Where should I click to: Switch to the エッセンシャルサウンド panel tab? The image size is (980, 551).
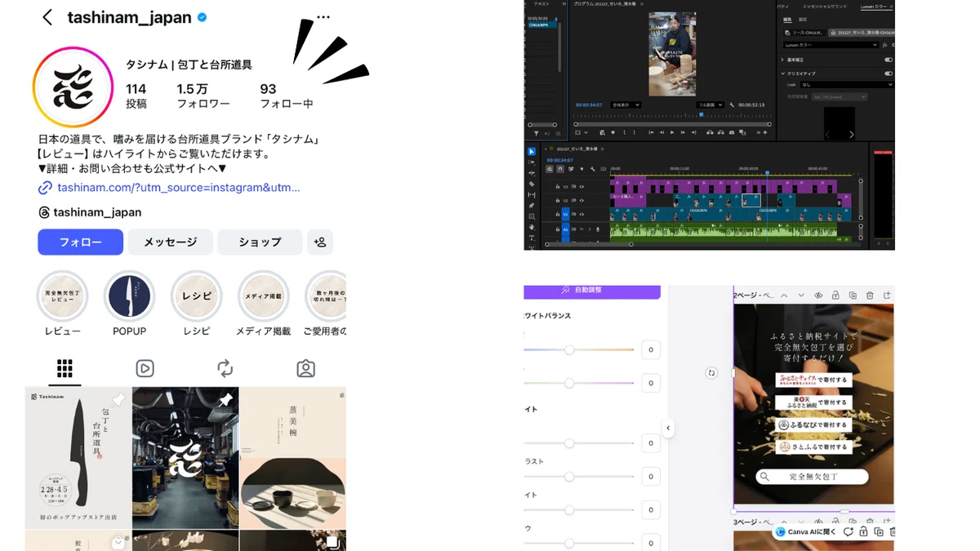click(x=825, y=7)
